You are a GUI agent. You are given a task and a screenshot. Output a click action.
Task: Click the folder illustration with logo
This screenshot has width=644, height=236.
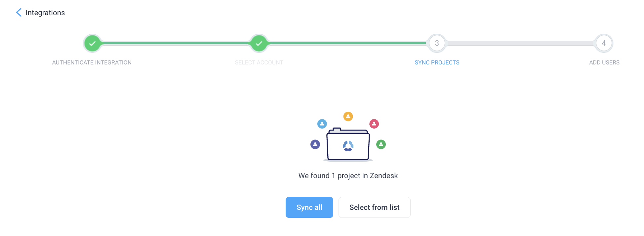(x=348, y=144)
